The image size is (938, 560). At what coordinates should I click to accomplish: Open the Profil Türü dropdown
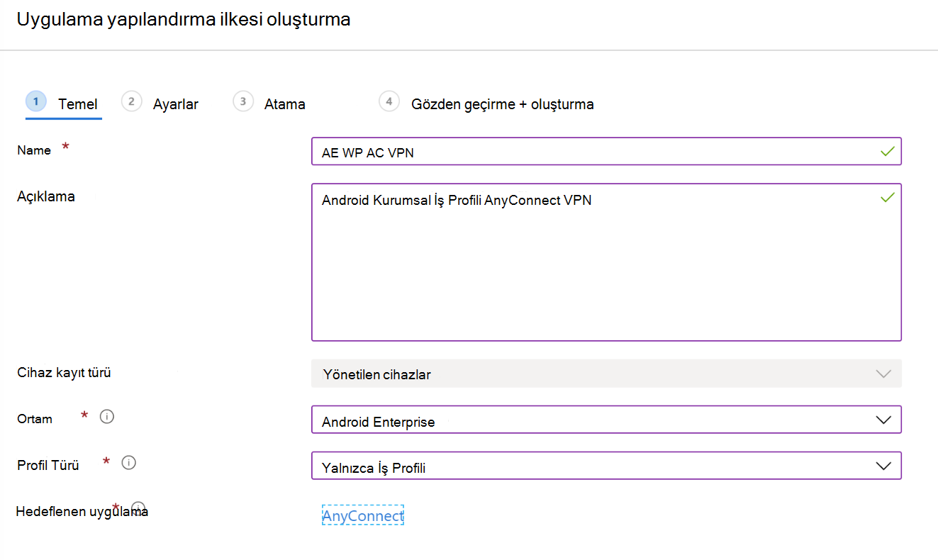[x=606, y=466]
